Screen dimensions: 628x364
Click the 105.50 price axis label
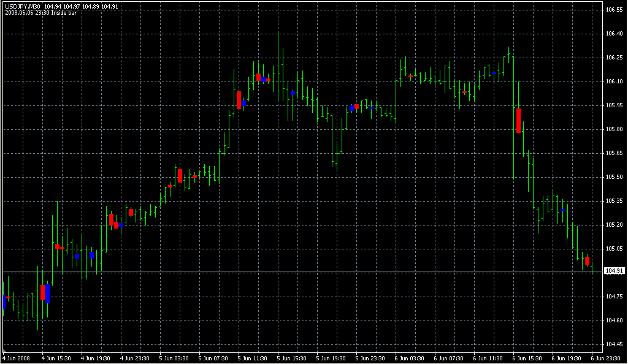614,177
